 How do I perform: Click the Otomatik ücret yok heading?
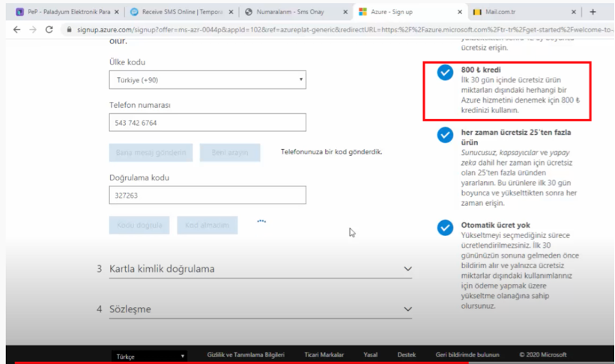[x=495, y=225]
